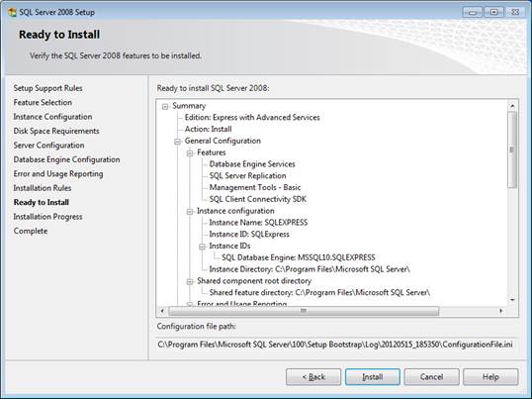This screenshot has width=532, height=399.
Task: Open Help for this setup page
Action: click(490, 377)
